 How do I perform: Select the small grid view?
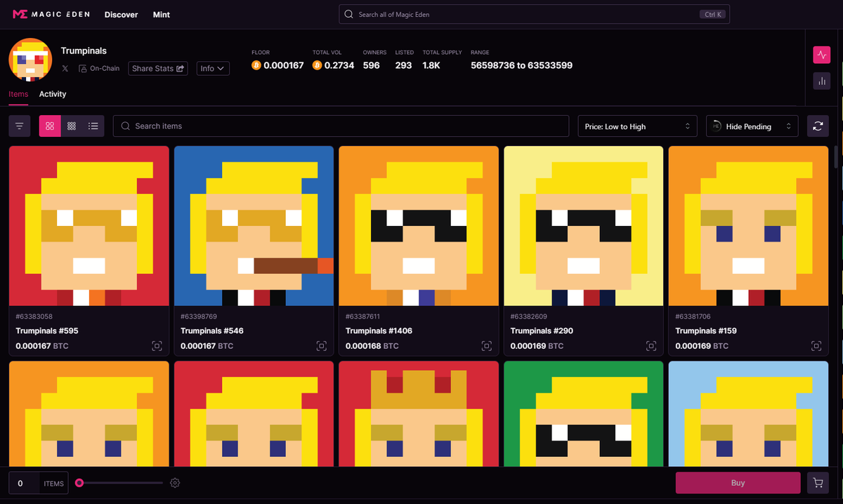[72, 126]
